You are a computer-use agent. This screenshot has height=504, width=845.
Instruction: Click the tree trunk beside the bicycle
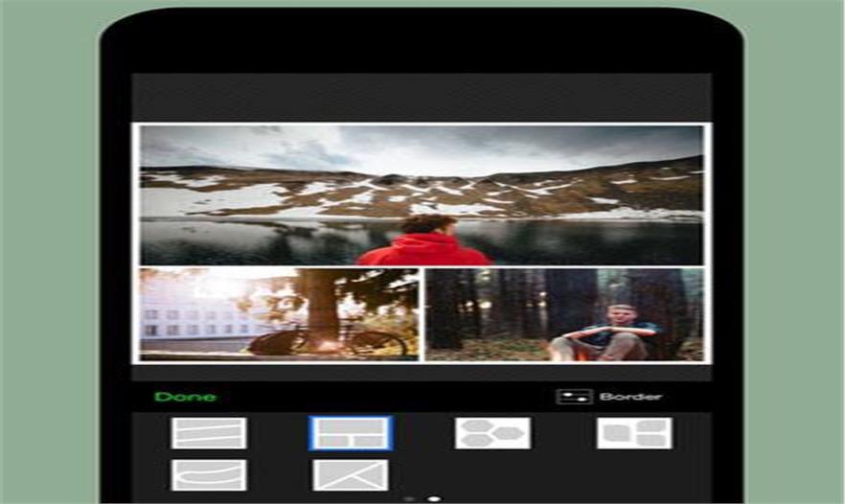322,302
